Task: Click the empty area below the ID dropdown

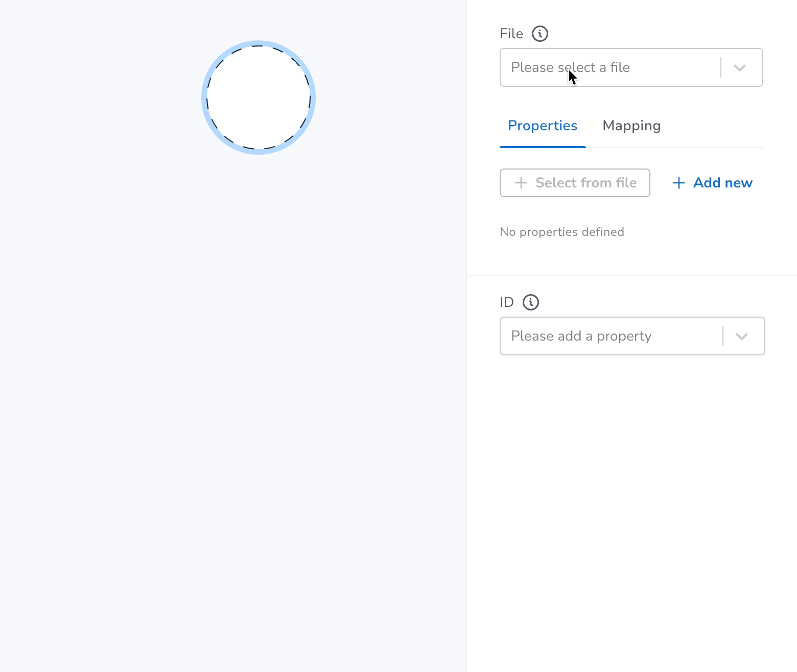Action: (x=632, y=511)
